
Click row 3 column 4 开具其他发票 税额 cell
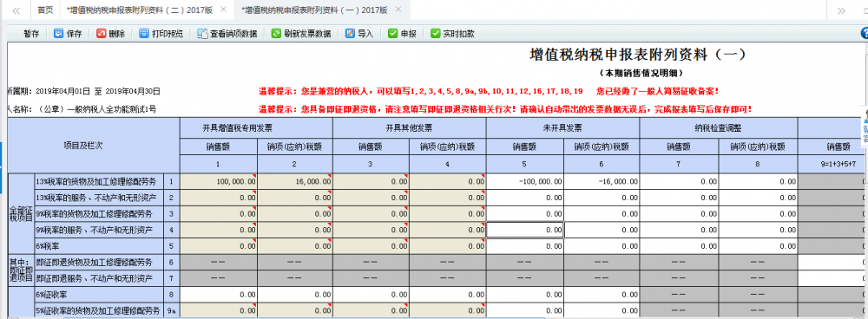(x=448, y=213)
